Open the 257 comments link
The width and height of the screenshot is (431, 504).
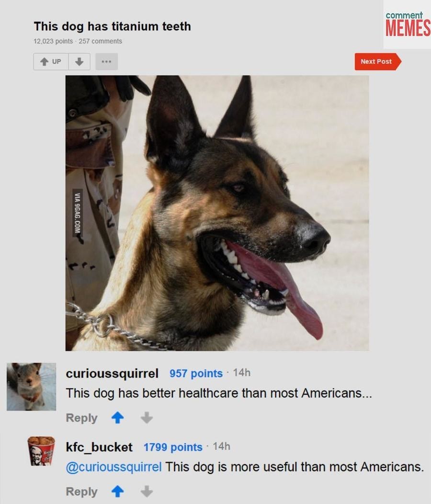(x=100, y=41)
